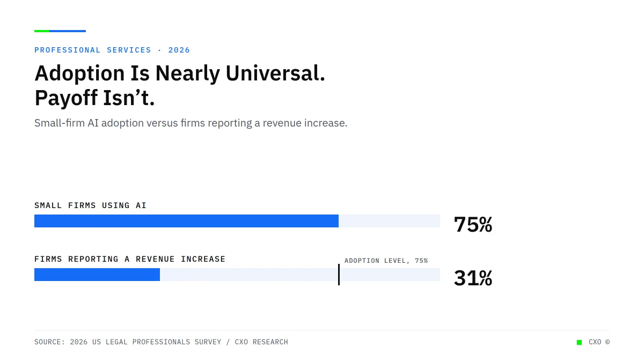Click 'Firms Reporting a Revenue Increase' label
Screen dimensions: 644x362
click(130, 259)
